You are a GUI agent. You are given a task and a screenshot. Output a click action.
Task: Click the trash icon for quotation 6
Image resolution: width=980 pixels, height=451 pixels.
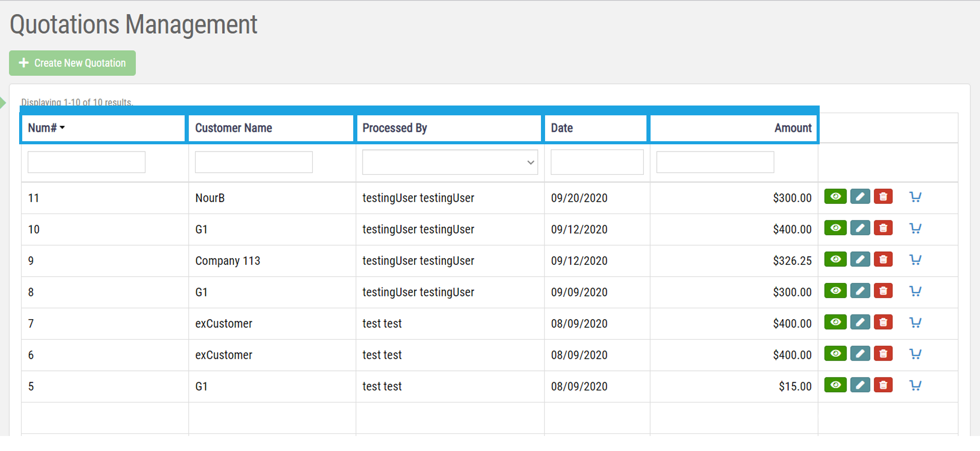click(x=883, y=354)
